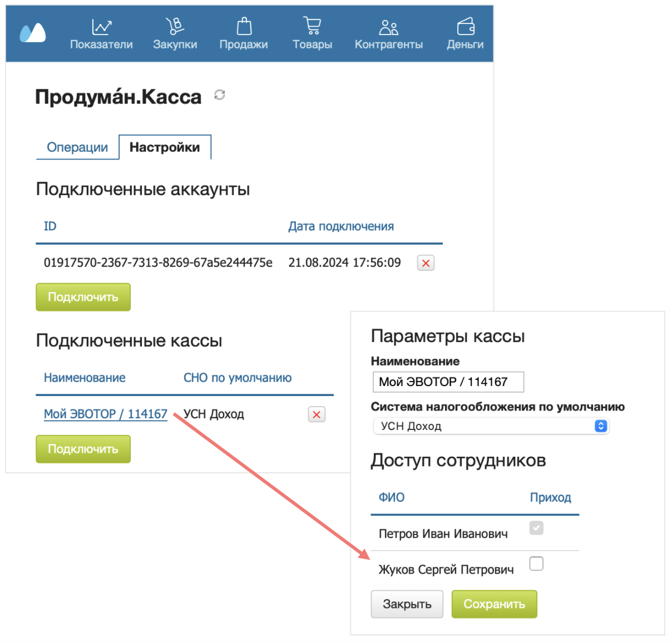Delete the connected account with red X
This screenshot has width=672, height=643.
426,263
